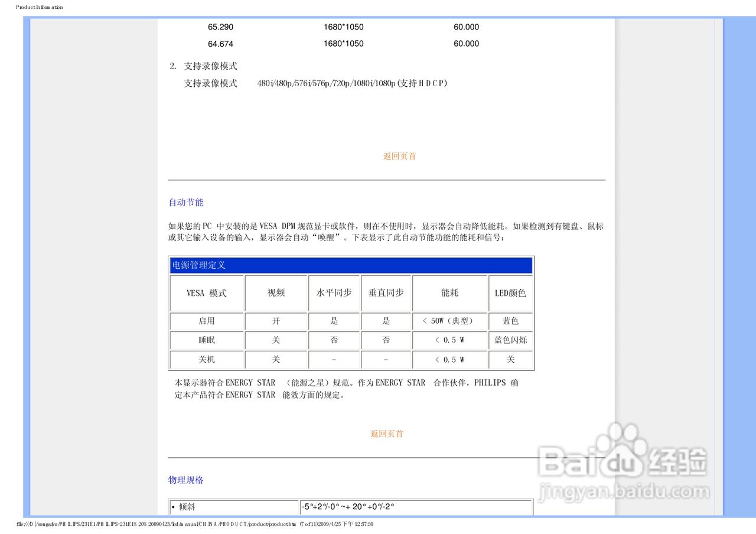Click 60.000 in the 65.290 row
The height and width of the screenshot is (534, 756).
pyautogui.click(x=467, y=27)
